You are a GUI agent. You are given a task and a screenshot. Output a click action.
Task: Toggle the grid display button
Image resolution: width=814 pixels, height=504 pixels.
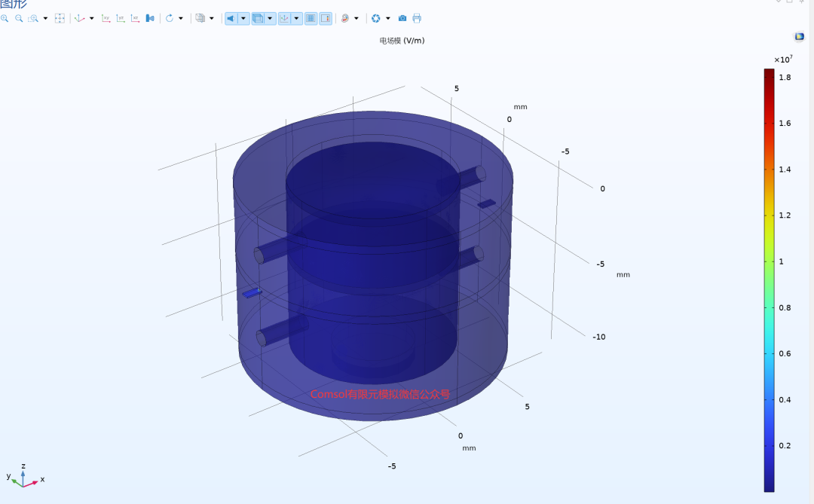click(x=311, y=19)
